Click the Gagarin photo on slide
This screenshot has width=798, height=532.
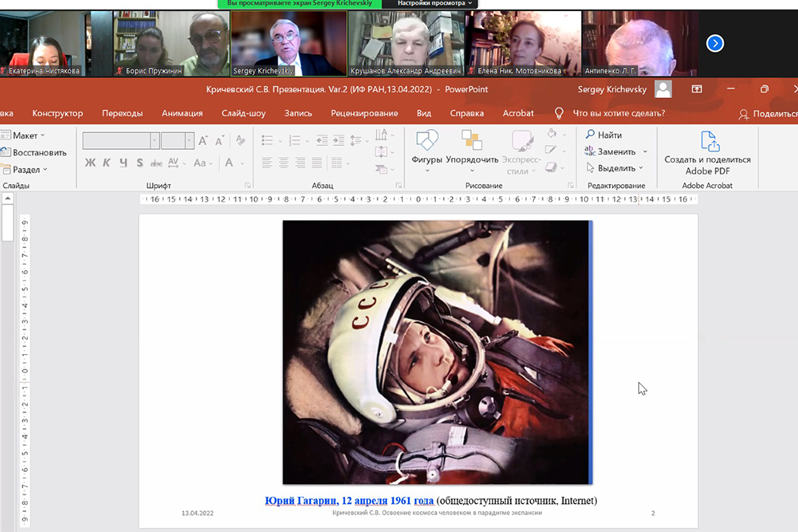point(437,352)
